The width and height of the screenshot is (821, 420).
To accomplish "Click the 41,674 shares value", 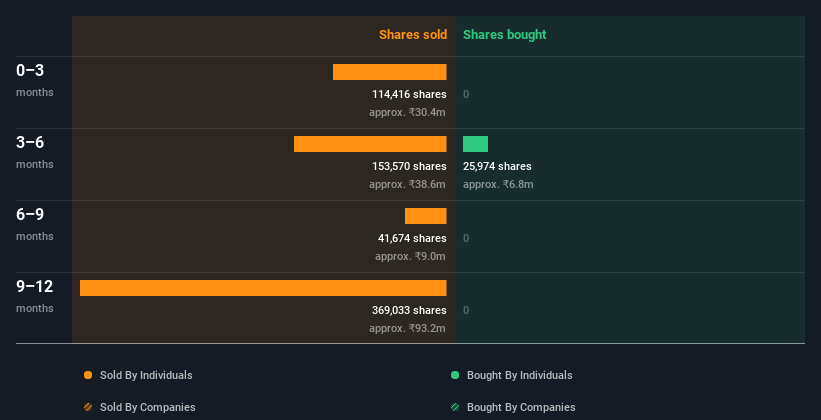I will pos(412,238).
